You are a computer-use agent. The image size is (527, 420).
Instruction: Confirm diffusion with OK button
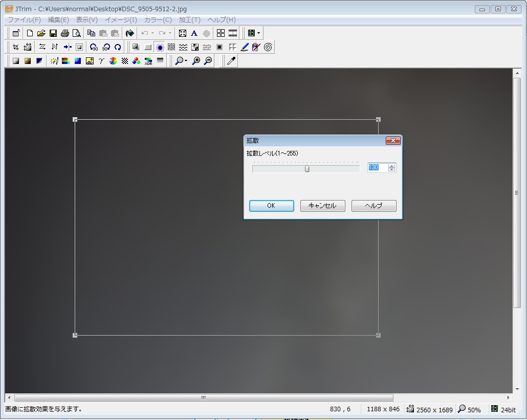(x=272, y=206)
